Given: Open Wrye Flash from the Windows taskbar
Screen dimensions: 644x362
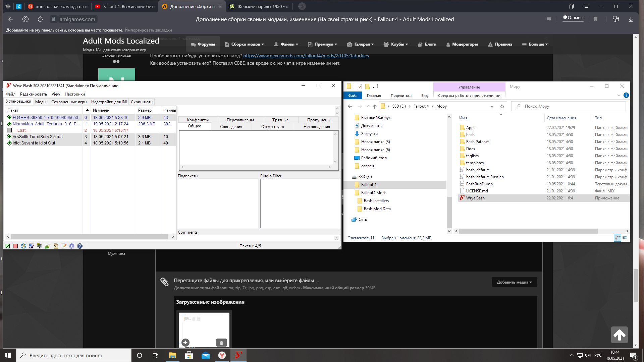Looking at the screenshot, I should click(x=238, y=355).
